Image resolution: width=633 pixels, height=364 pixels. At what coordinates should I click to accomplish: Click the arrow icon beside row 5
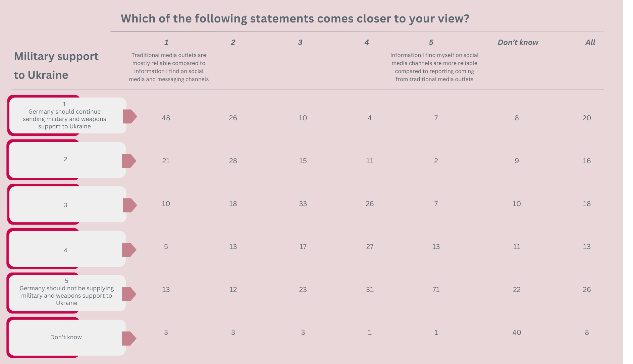[129, 294]
